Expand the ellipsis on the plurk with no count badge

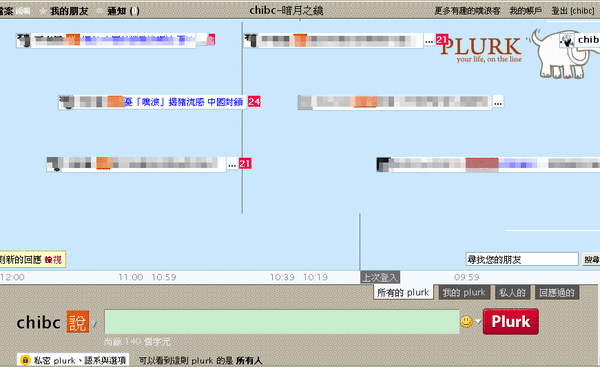(498, 103)
